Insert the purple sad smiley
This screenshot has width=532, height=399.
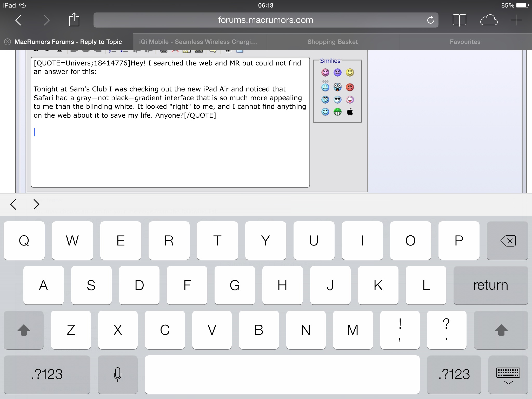point(337,72)
